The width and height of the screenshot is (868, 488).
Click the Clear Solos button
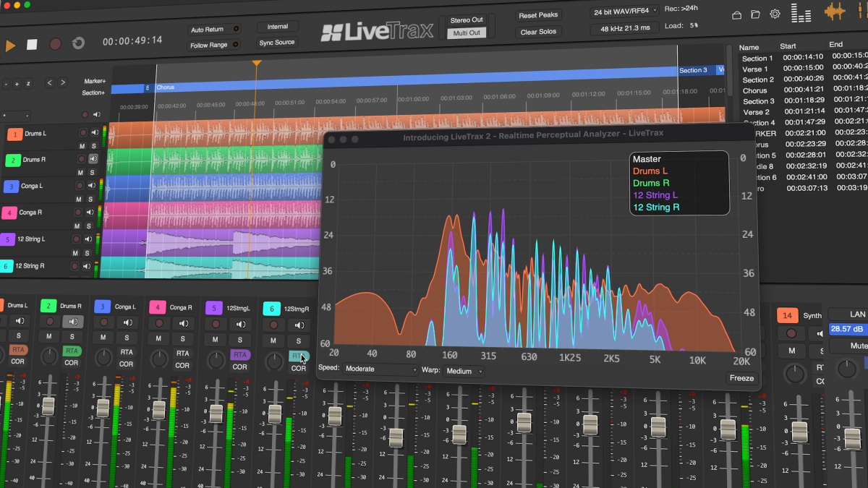pyautogui.click(x=538, y=33)
